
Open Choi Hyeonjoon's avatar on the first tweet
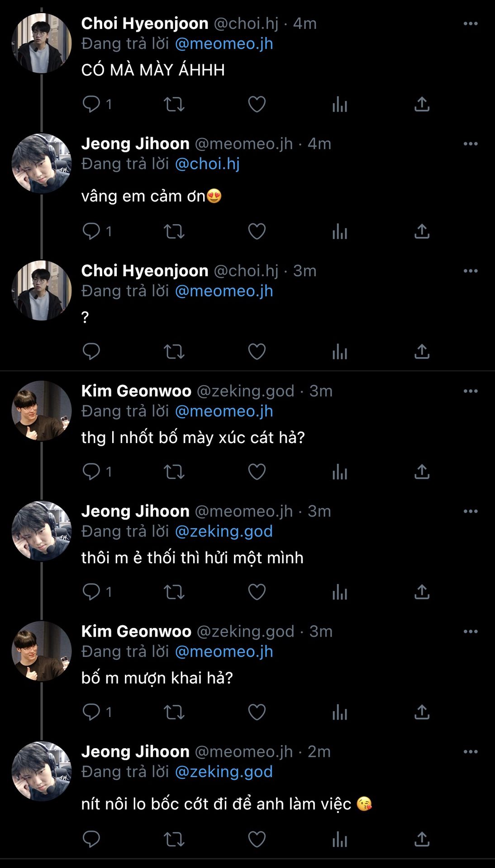[41, 43]
